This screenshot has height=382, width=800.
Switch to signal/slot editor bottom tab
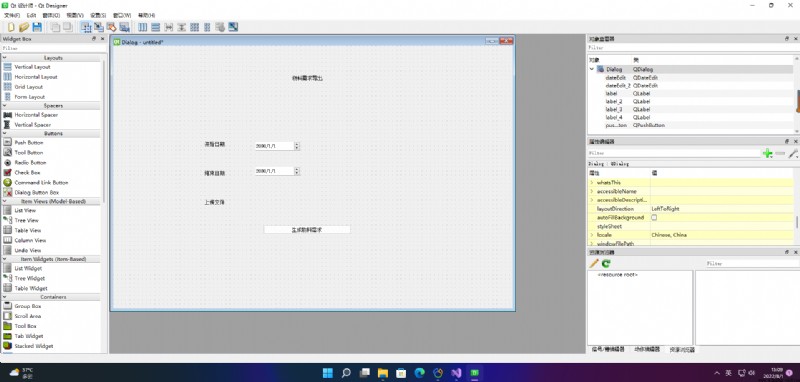[x=608, y=349]
